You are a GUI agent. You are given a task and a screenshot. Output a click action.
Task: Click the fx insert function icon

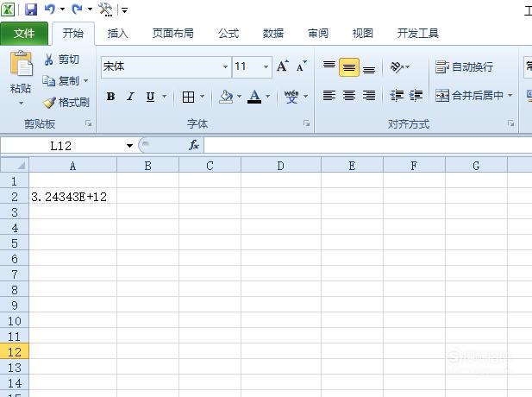194,145
